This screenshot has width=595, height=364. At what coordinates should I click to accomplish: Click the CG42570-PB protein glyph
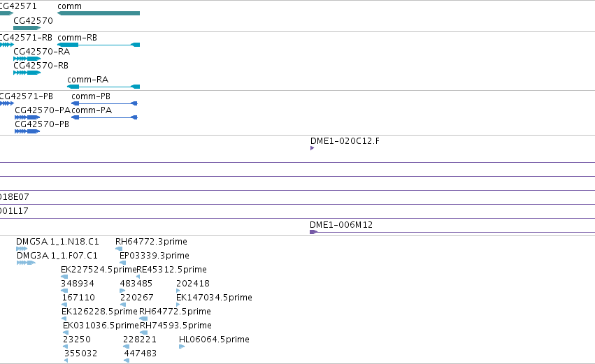(27, 131)
